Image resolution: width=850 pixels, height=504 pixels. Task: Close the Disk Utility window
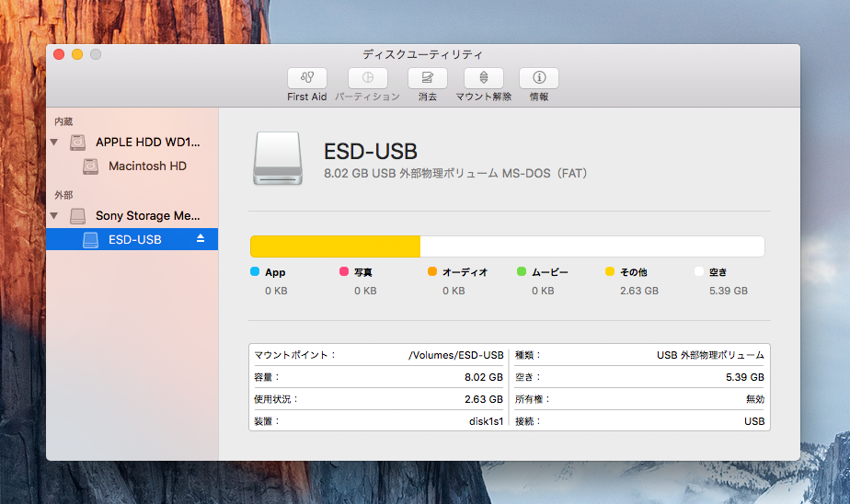click(x=59, y=54)
